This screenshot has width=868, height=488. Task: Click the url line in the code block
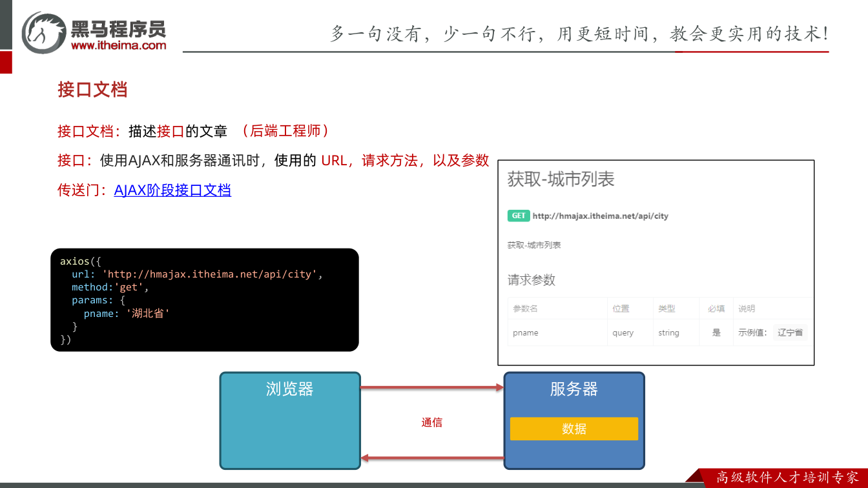tap(197, 274)
